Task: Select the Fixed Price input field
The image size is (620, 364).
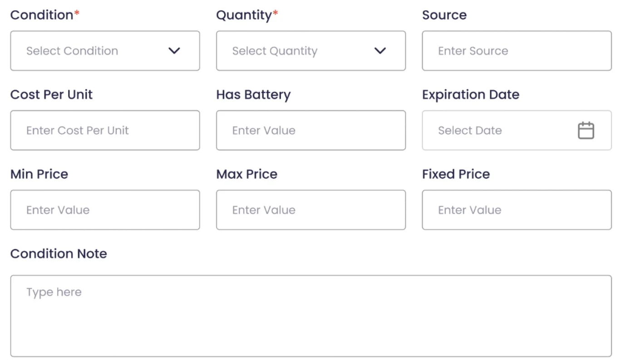Action: click(x=517, y=210)
